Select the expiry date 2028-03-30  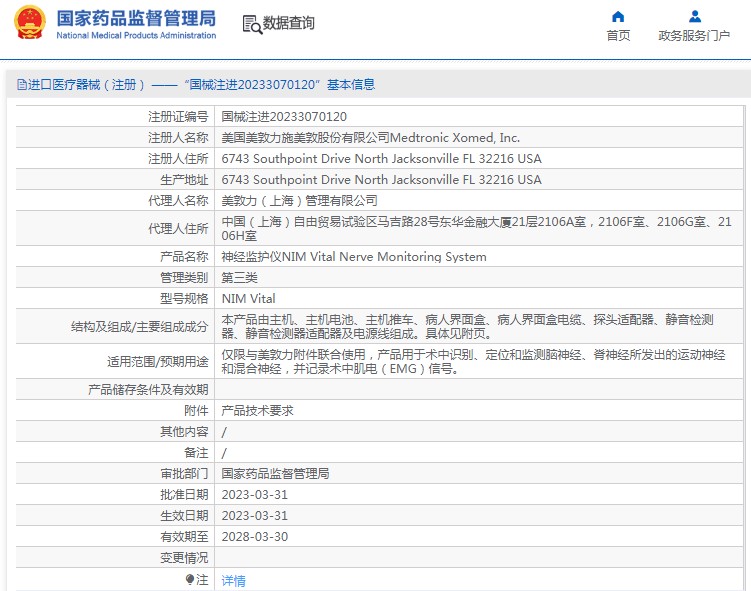click(x=254, y=537)
